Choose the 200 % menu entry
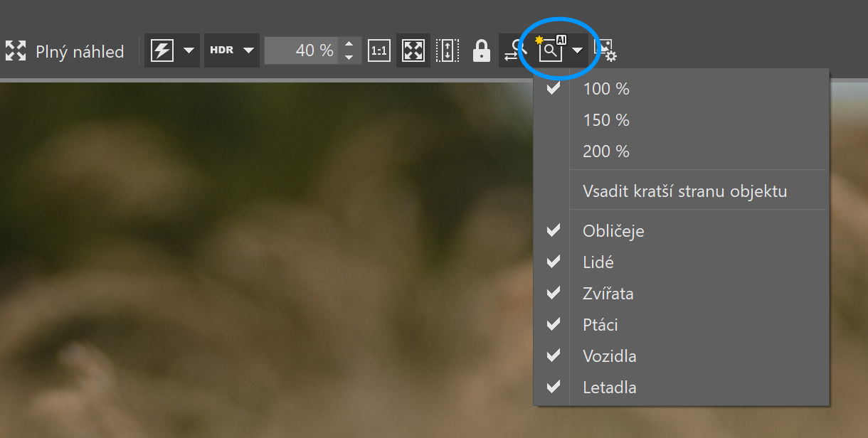The image size is (868, 438). point(606,151)
